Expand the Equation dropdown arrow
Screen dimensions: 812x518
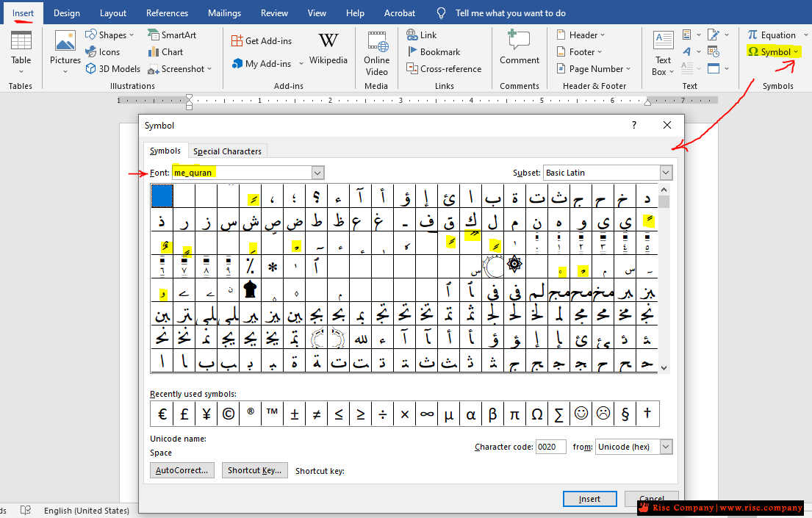[805, 35]
